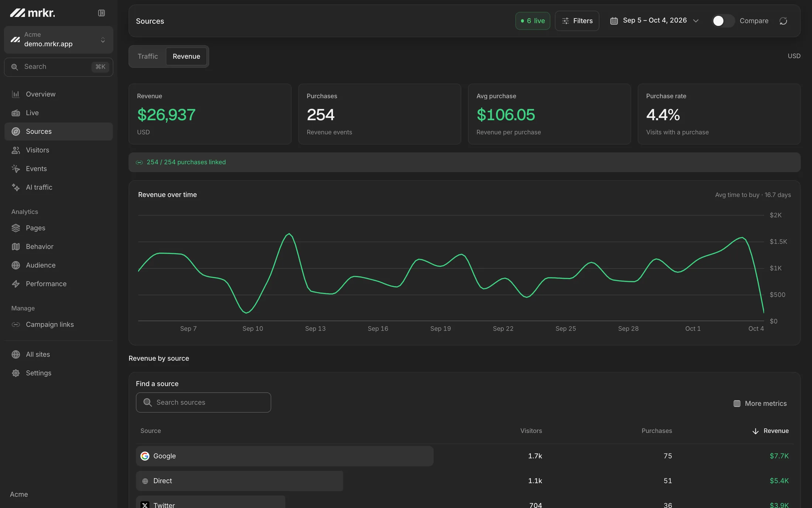Click the 254 / 254 purchases linked banner
Screen dimensions: 812x508
(x=464, y=162)
